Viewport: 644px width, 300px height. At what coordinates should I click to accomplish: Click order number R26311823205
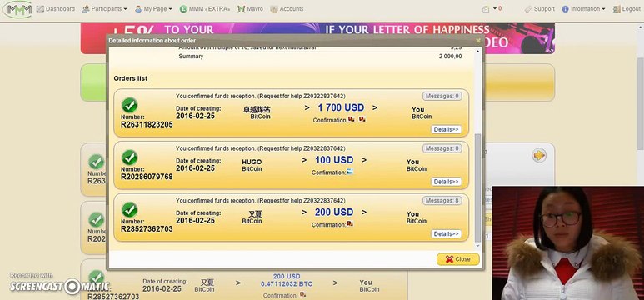[x=147, y=124]
